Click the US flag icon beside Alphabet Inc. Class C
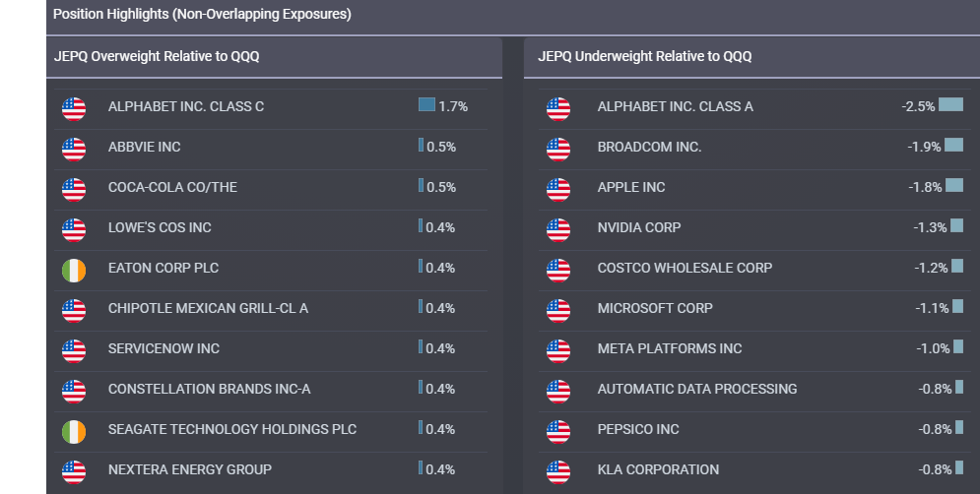Image resolution: width=980 pixels, height=494 pixels. (x=74, y=108)
